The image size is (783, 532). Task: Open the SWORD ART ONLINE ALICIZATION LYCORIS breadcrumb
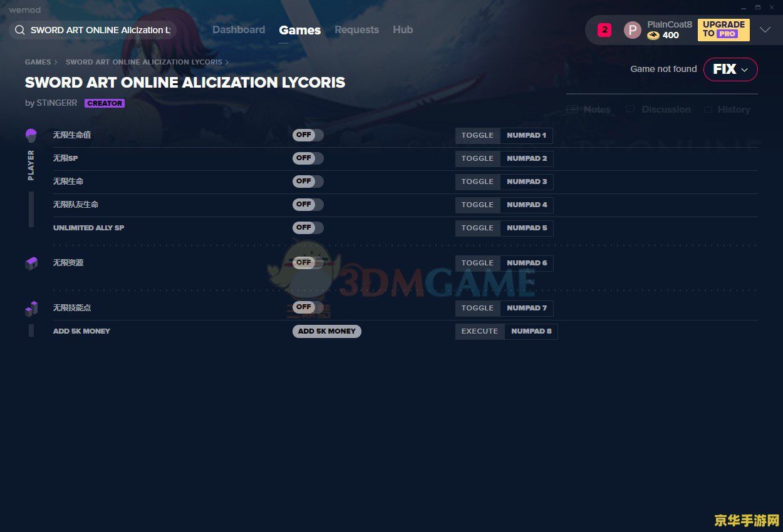pos(144,63)
